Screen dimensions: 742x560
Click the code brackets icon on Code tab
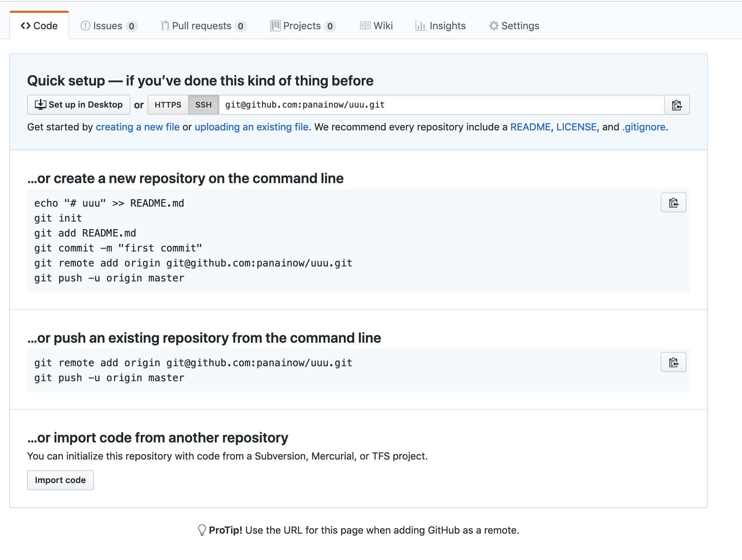click(x=26, y=26)
